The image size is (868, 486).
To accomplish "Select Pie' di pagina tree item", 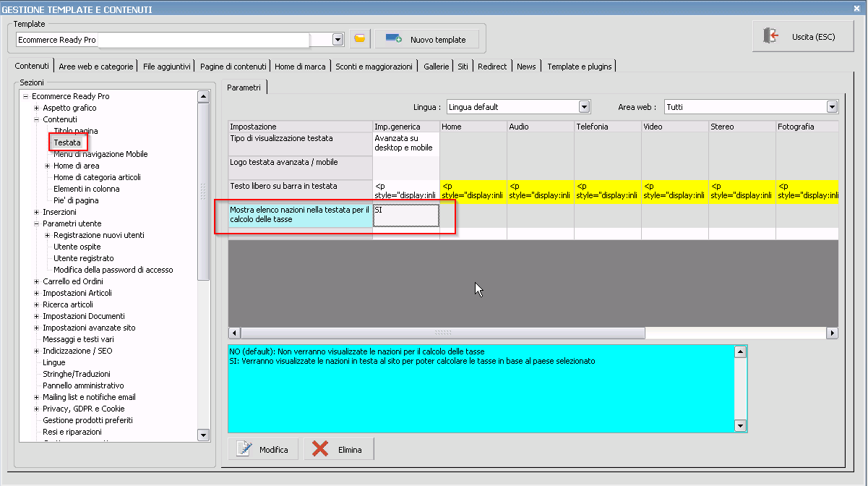I will [x=76, y=200].
